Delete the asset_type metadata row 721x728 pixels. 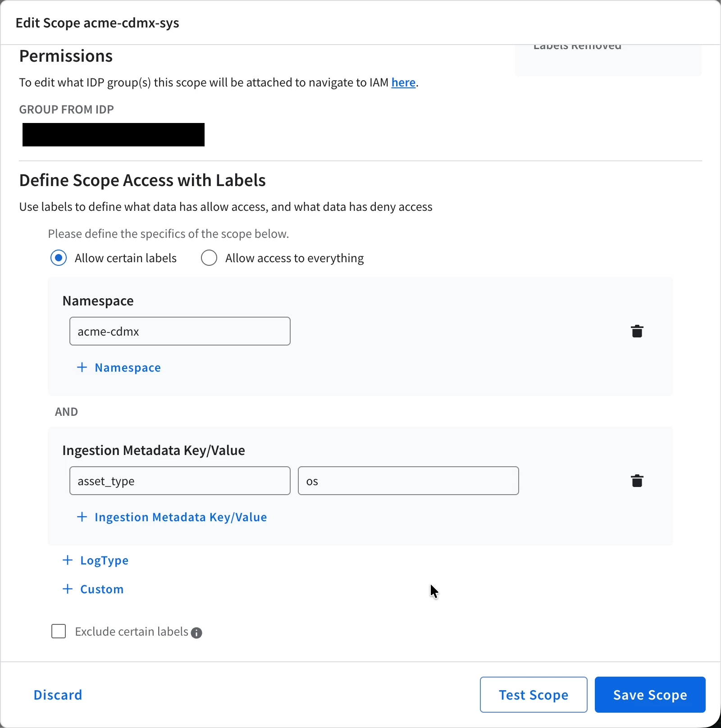pos(637,481)
